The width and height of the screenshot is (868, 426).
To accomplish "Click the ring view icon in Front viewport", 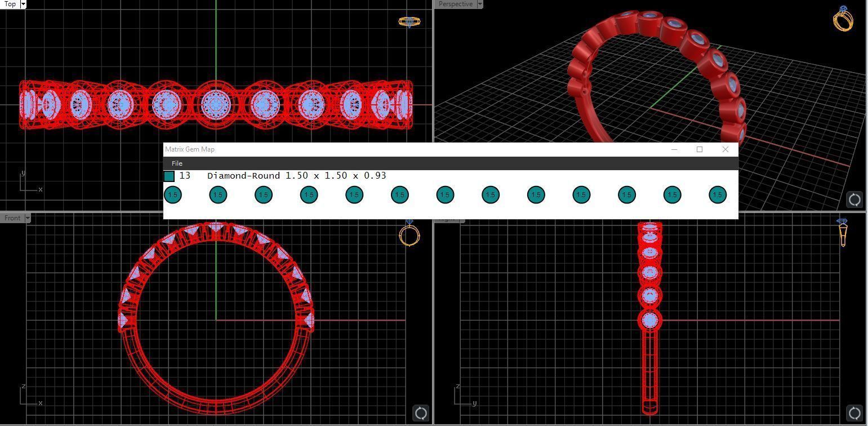I will click(x=409, y=232).
